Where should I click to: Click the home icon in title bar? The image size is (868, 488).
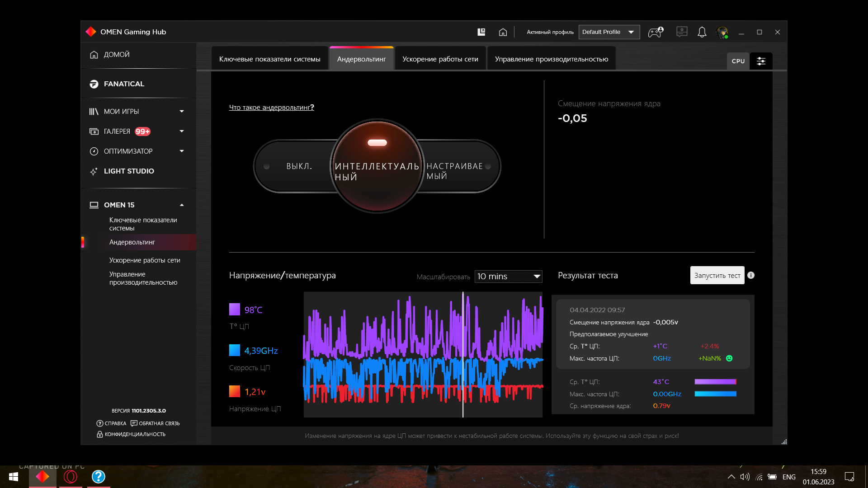pos(503,32)
